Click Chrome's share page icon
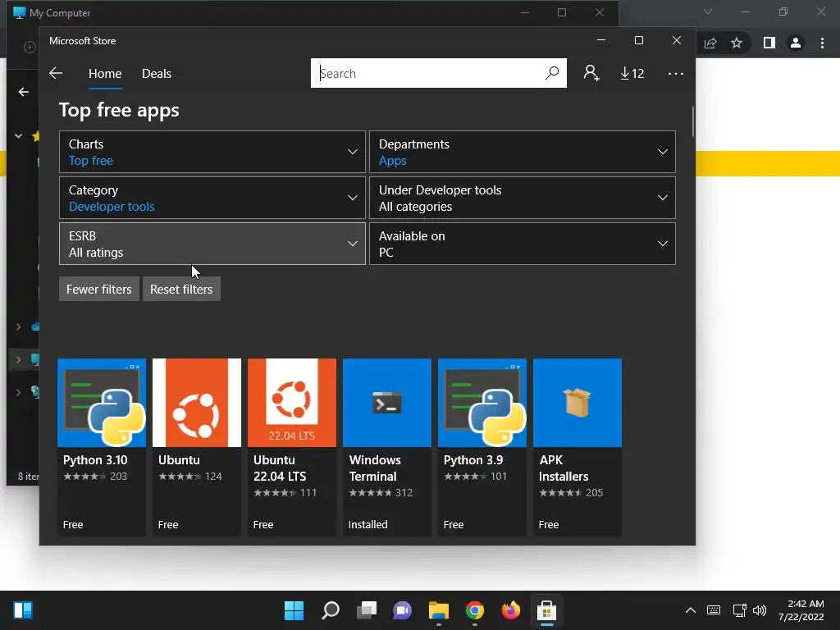 pyautogui.click(x=710, y=43)
